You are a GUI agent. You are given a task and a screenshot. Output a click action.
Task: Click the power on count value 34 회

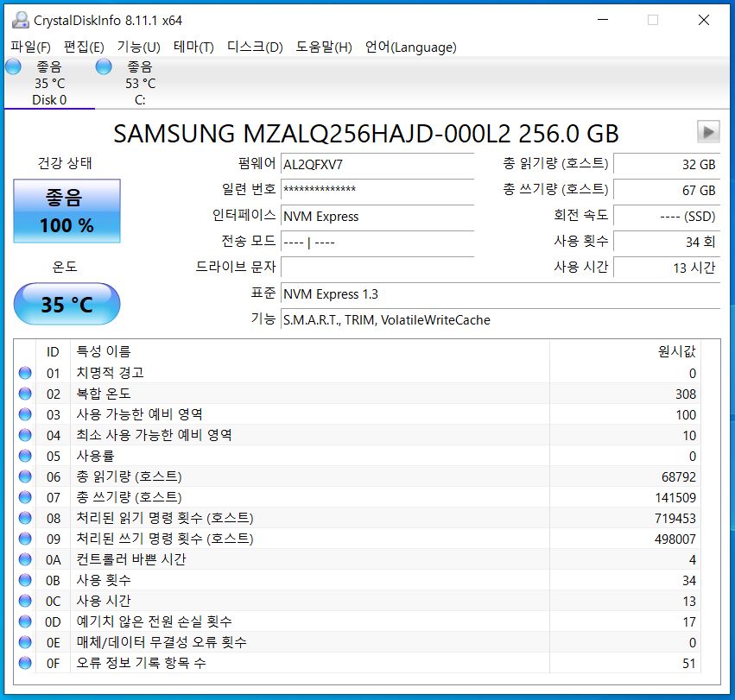(x=667, y=242)
